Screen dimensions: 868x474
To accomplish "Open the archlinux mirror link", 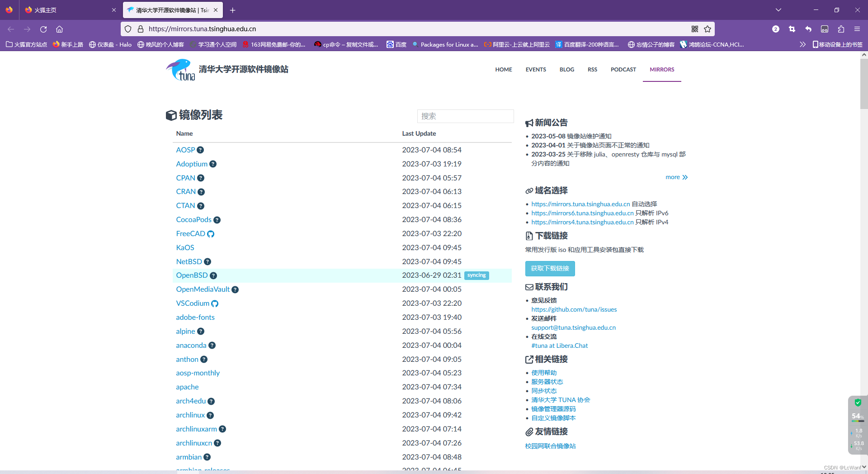I will point(190,415).
